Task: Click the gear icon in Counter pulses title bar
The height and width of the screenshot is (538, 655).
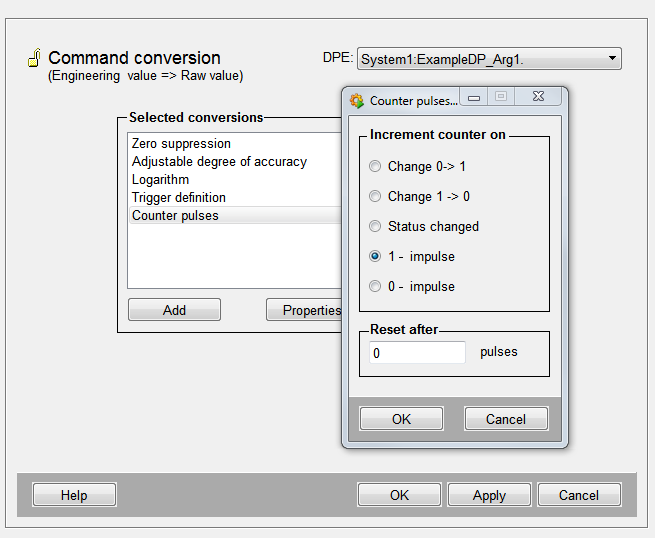Action: click(356, 100)
